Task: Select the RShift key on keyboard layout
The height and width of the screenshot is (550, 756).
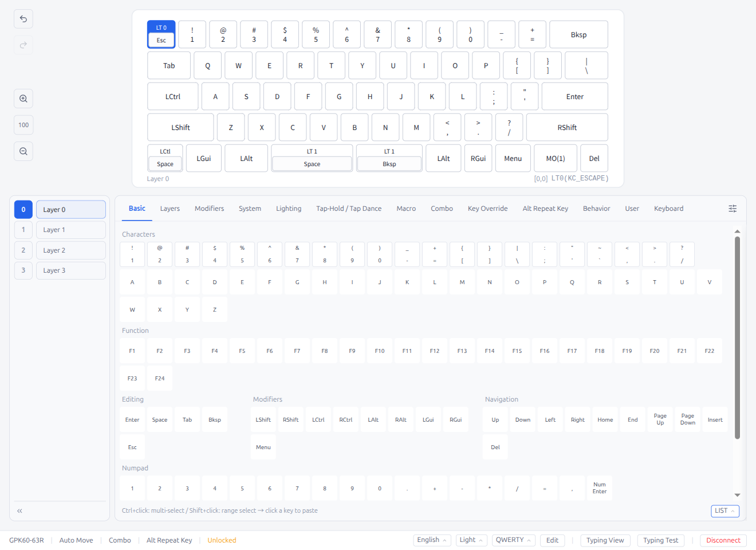Action: [x=567, y=127]
